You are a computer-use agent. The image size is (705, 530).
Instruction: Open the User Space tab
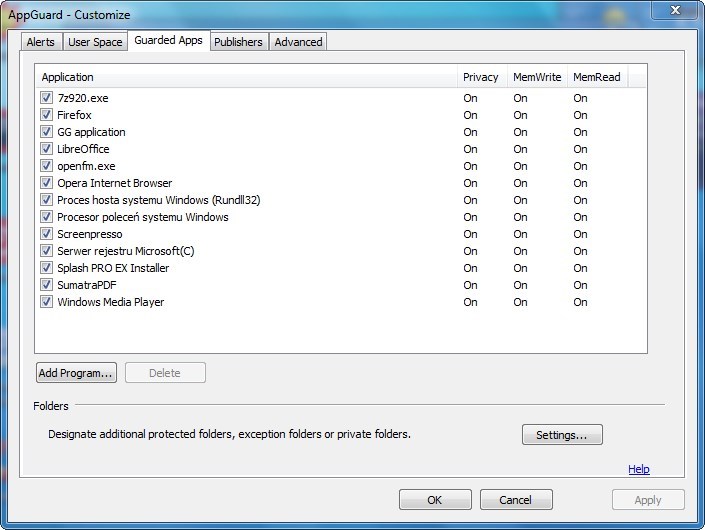point(95,42)
